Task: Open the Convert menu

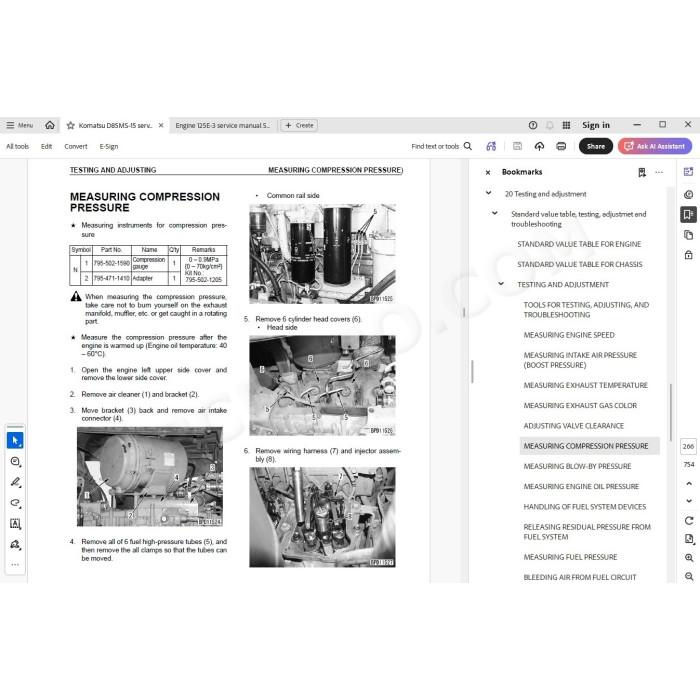Action: (x=76, y=146)
